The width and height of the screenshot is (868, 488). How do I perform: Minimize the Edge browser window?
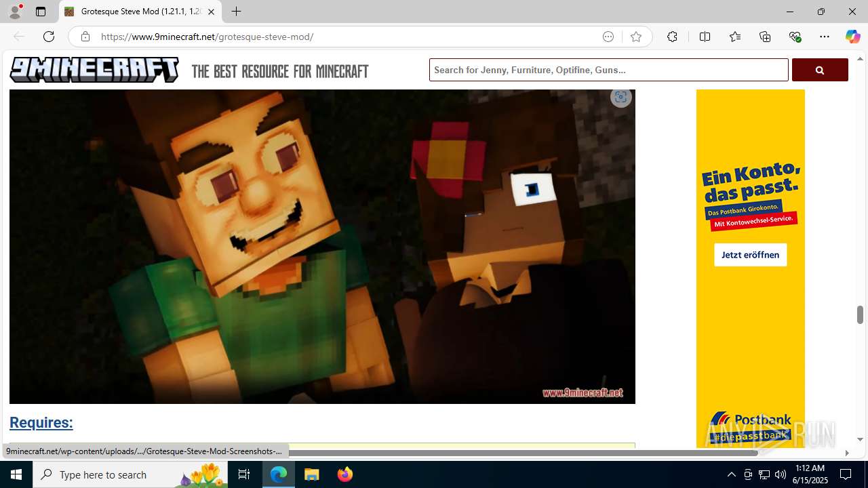(x=790, y=12)
